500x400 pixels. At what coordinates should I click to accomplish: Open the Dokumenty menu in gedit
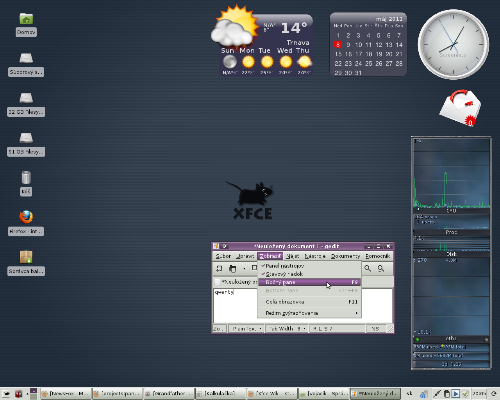point(345,256)
